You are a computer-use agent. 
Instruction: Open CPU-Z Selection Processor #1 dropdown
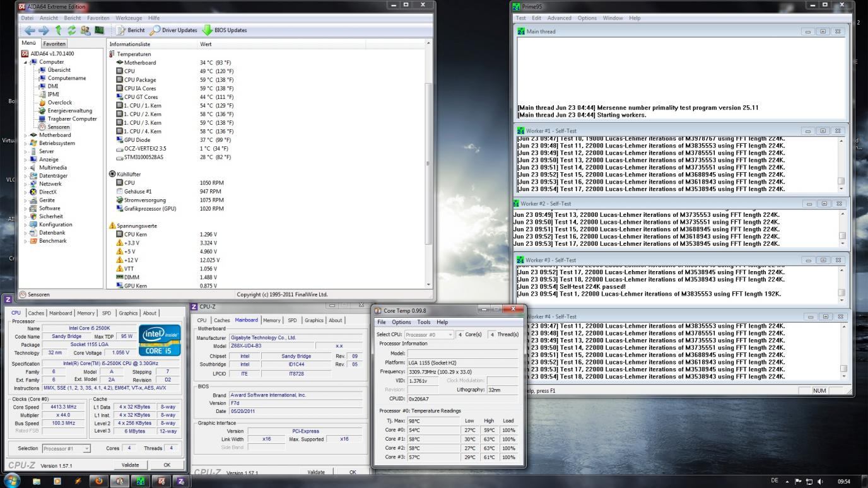(x=66, y=448)
